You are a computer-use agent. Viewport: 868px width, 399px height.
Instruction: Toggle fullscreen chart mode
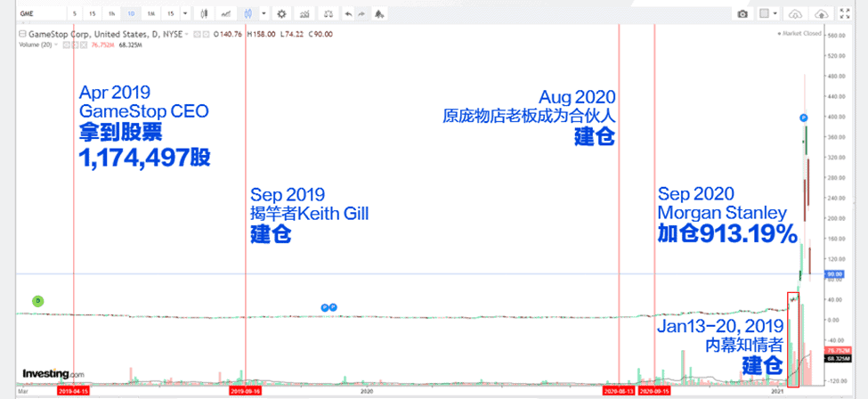845,13
